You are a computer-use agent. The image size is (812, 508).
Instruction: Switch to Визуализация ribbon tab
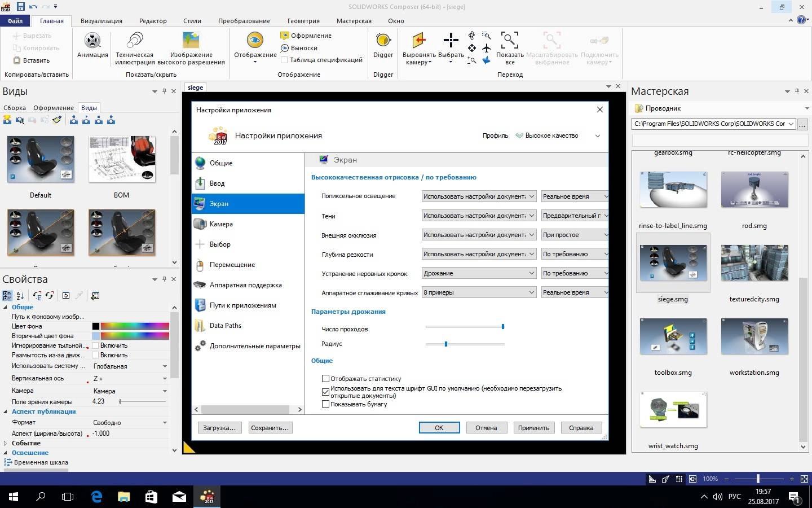pyautogui.click(x=101, y=21)
